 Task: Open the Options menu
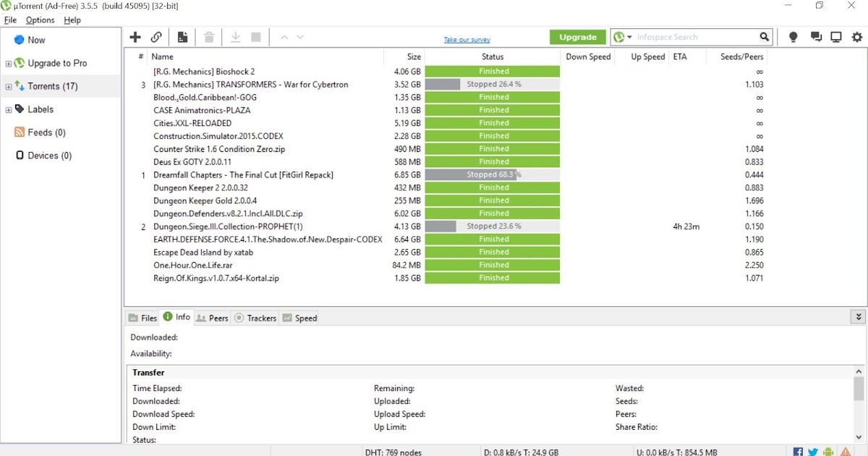point(41,20)
